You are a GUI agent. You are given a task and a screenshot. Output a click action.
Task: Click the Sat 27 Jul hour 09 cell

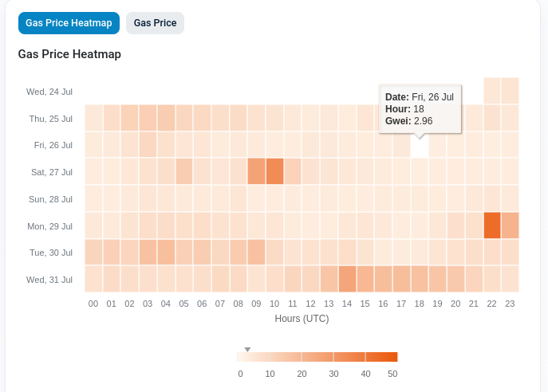(x=256, y=171)
